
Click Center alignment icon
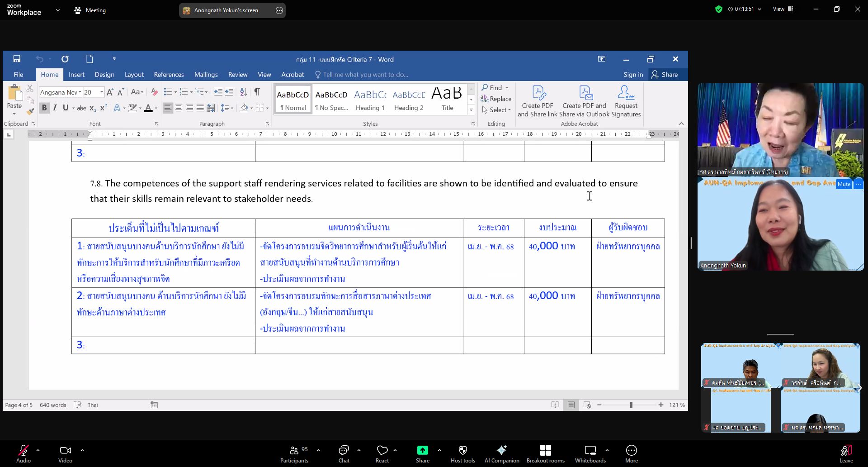179,108
